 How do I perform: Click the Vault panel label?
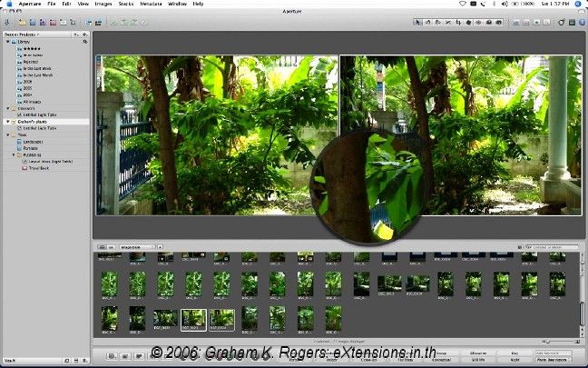(x=10, y=361)
